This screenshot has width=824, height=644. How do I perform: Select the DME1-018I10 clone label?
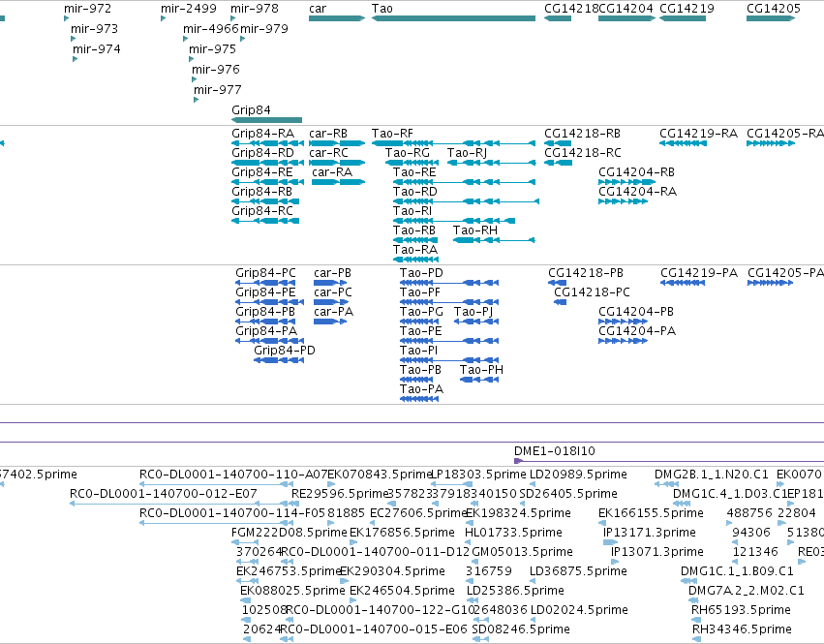[x=555, y=451]
